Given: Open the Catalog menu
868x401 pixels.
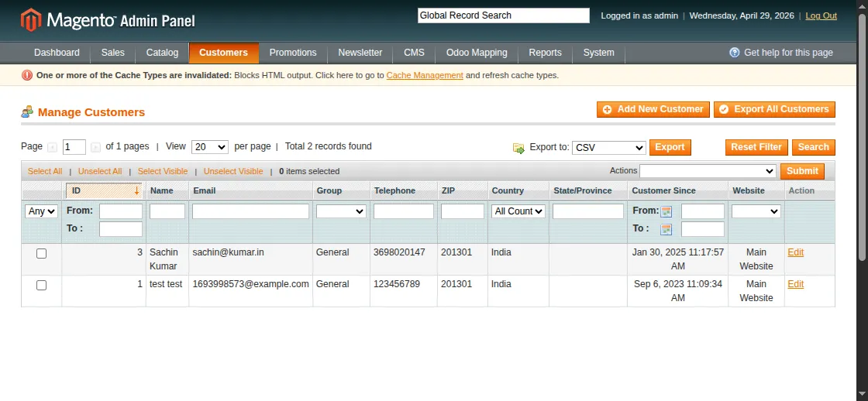Looking at the screenshot, I should (x=162, y=53).
